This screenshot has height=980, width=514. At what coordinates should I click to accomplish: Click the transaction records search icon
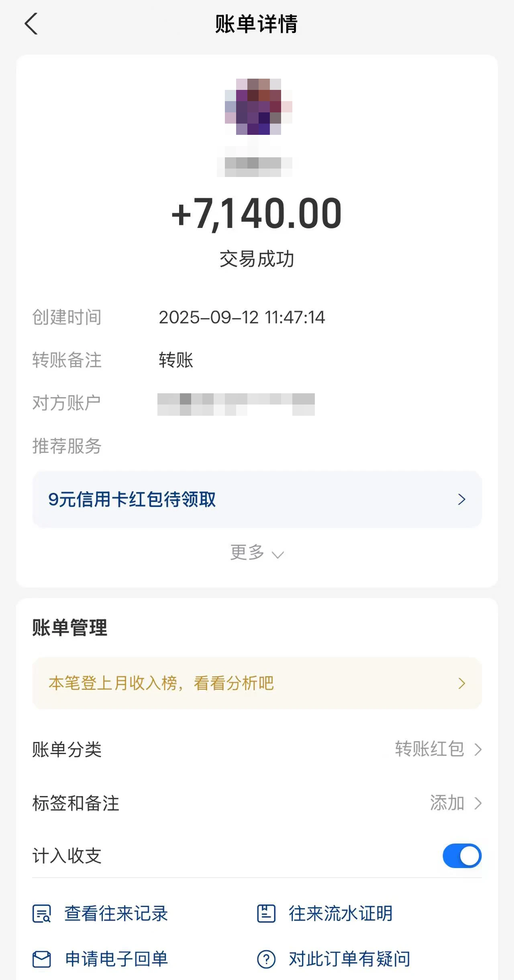coord(42,914)
